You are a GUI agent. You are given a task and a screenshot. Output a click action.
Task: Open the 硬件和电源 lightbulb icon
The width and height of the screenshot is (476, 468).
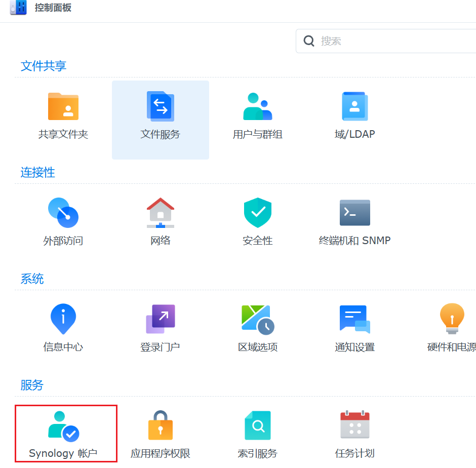click(452, 319)
